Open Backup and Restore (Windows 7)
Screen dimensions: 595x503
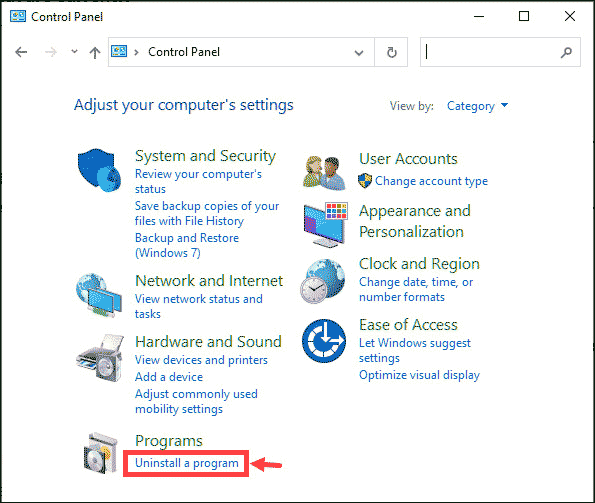click(x=187, y=245)
